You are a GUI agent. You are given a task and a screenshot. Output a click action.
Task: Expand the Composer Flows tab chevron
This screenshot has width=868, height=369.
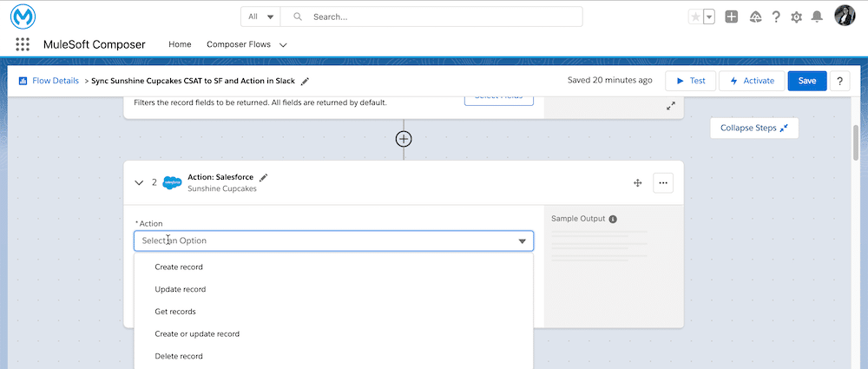pyautogui.click(x=283, y=45)
